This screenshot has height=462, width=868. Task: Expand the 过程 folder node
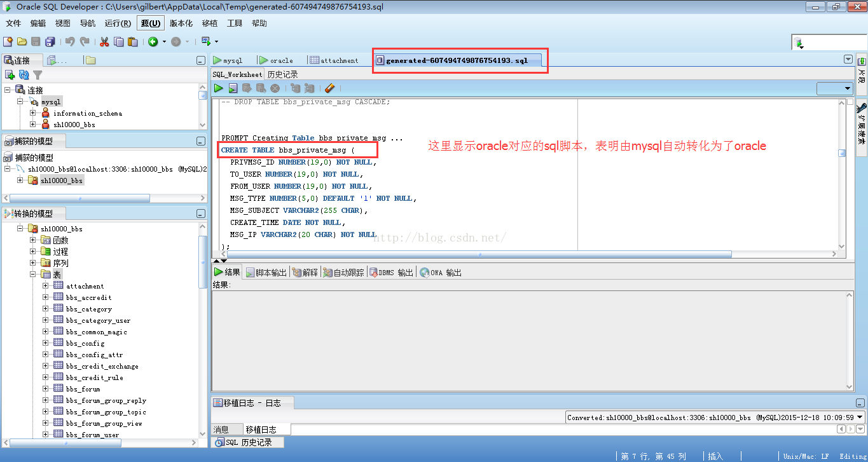click(33, 252)
